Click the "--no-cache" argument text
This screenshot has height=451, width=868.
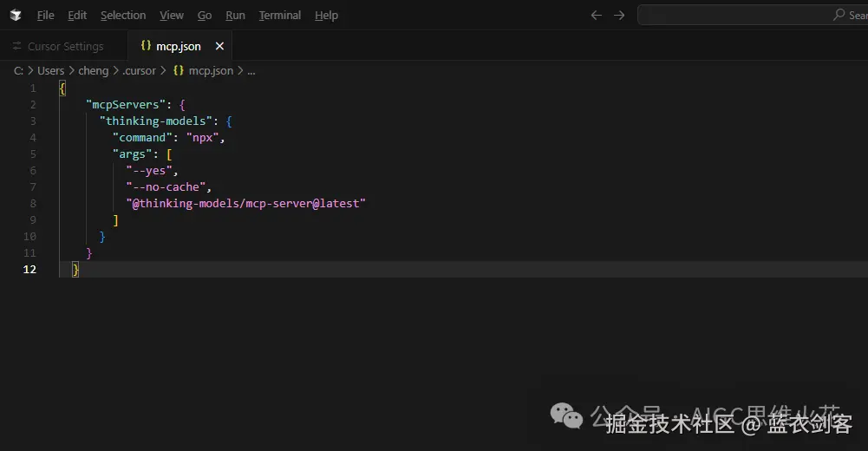coord(166,187)
